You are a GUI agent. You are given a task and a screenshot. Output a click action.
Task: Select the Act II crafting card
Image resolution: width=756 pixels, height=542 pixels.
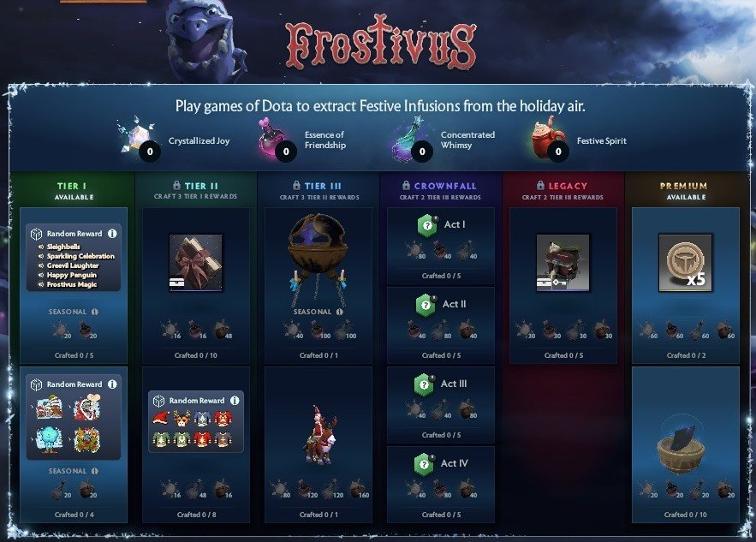[441, 325]
